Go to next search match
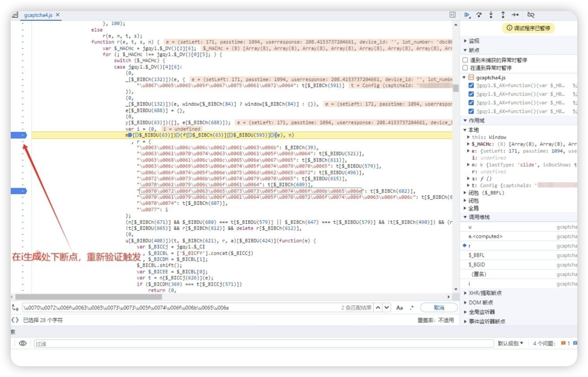This screenshot has height=377, width=588. coord(387,308)
